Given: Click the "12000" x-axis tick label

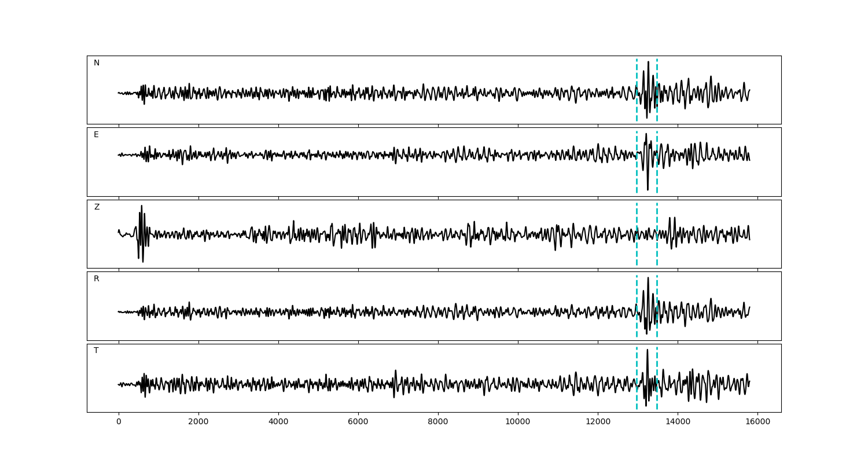Looking at the screenshot, I should pyautogui.click(x=598, y=422).
